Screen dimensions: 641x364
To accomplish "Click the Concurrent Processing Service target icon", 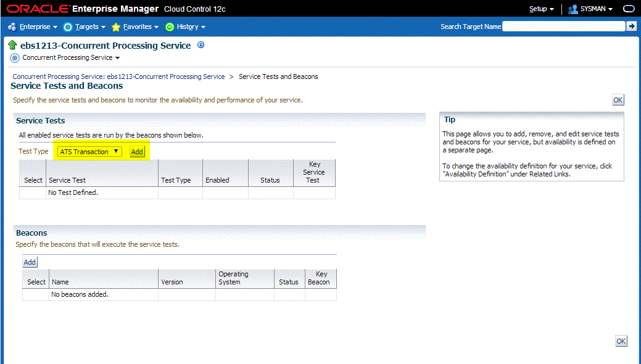I will pyautogui.click(x=15, y=57).
